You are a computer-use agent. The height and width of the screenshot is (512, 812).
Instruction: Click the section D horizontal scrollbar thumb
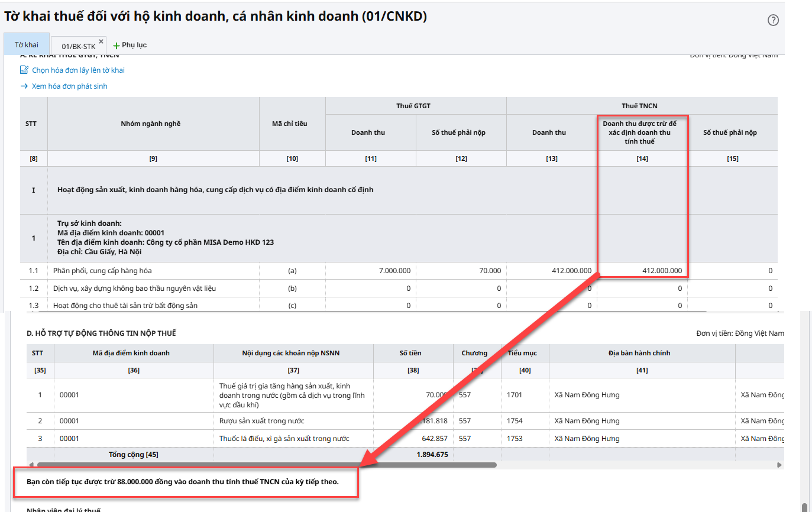pyautogui.click(x=266, y=465)
